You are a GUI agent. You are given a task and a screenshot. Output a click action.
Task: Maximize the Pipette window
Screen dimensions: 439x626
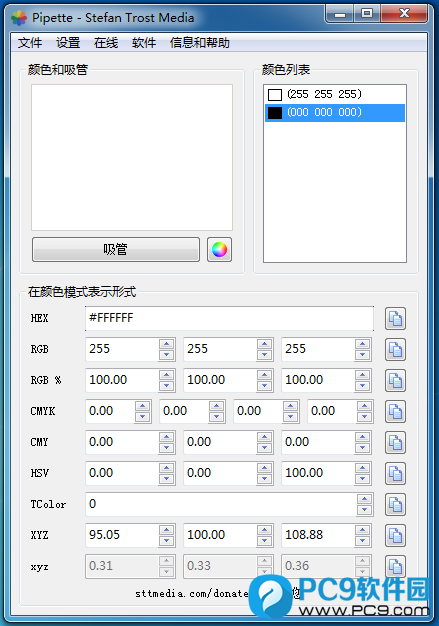367,14
